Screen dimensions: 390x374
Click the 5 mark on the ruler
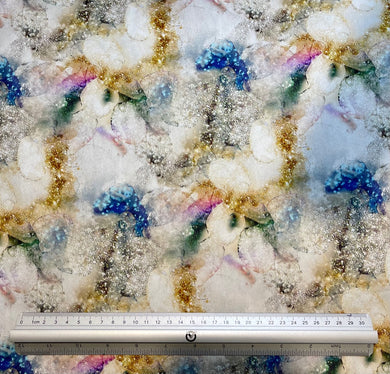[x=78, y=322]
